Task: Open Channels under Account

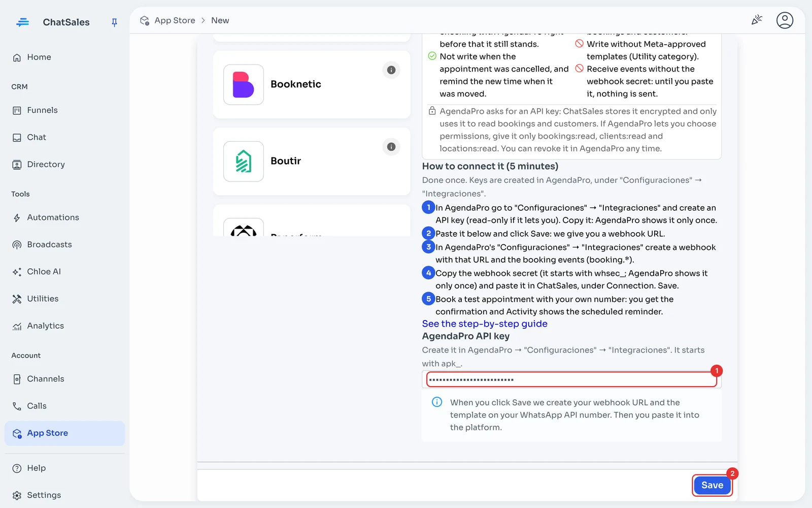Action: [64, 379]
